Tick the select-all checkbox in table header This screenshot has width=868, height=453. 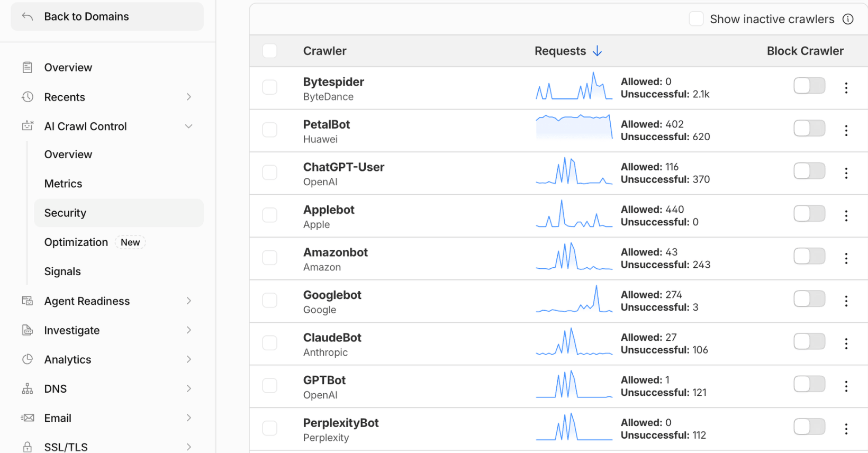270,51
